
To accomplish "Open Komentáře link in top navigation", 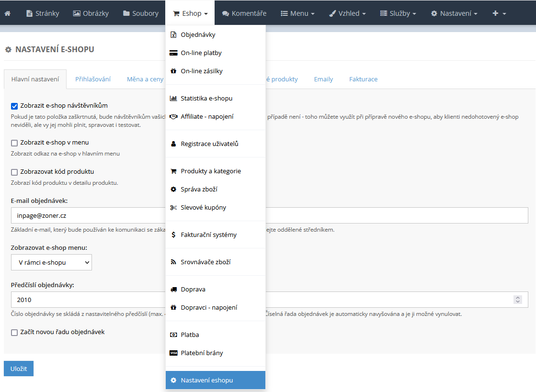I will tap(244, 13).
